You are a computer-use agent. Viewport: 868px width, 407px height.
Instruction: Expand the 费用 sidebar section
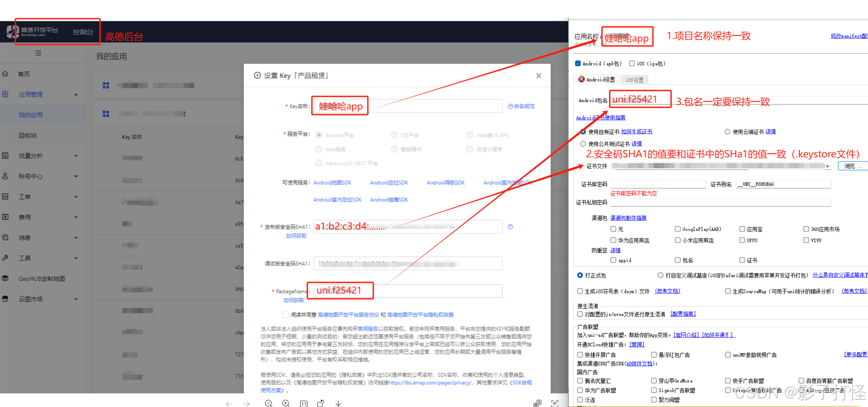pos(76,217)
